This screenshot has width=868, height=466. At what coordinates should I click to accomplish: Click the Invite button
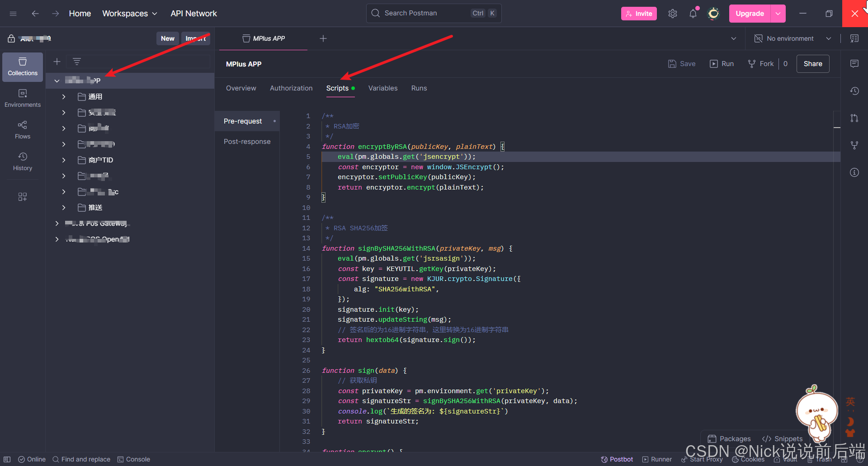pos(639,14)
